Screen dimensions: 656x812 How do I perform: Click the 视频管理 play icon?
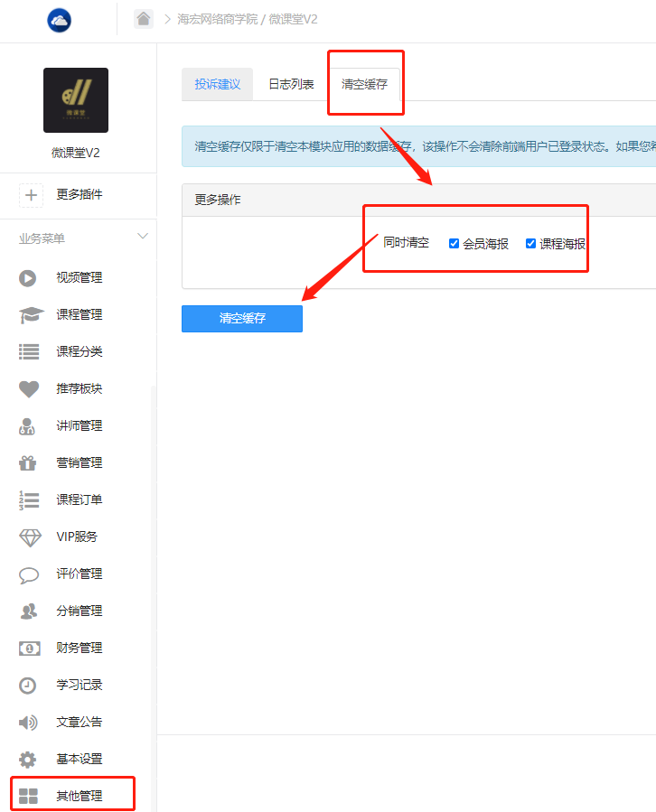pos(27,278)
